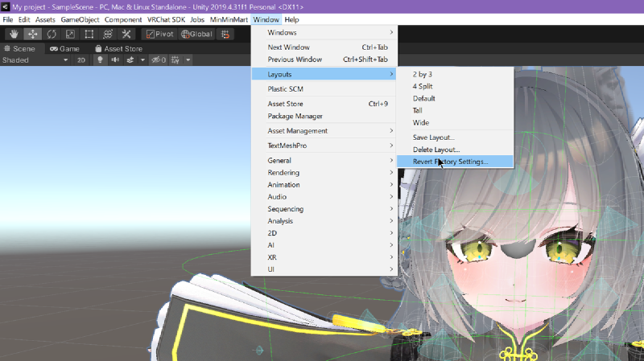Image resolution: width=644 pixels, height=361 pixels.
Task: Toggle 2D view mode in Scene
Action: click(x=81, y=59)
